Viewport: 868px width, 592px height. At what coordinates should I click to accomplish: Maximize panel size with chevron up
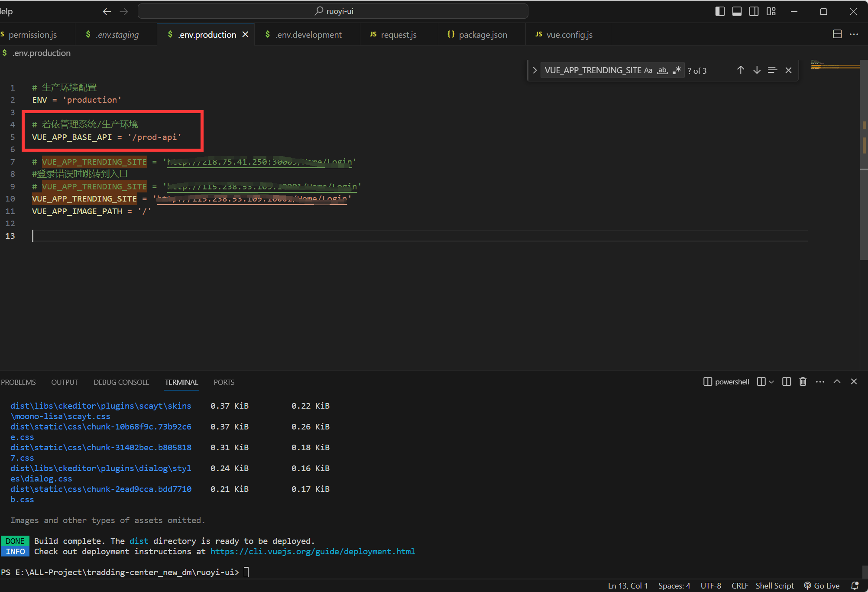click(837, 382)
